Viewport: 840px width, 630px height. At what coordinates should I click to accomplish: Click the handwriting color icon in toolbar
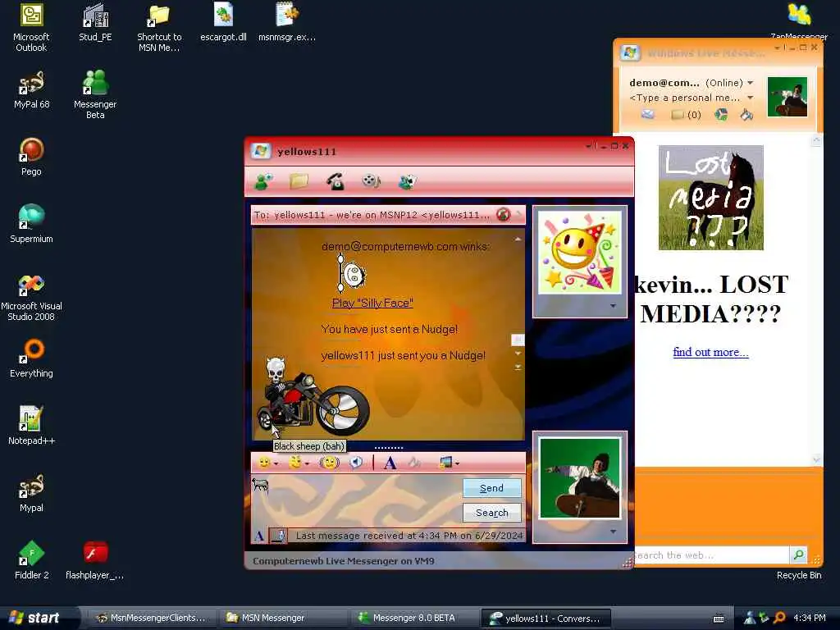coord(414,463)
